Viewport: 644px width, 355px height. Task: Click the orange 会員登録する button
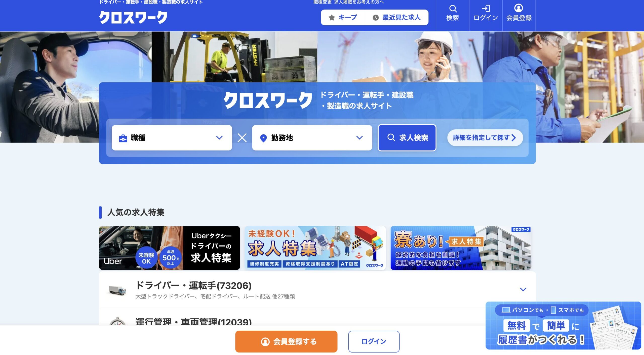coord(286,341)
